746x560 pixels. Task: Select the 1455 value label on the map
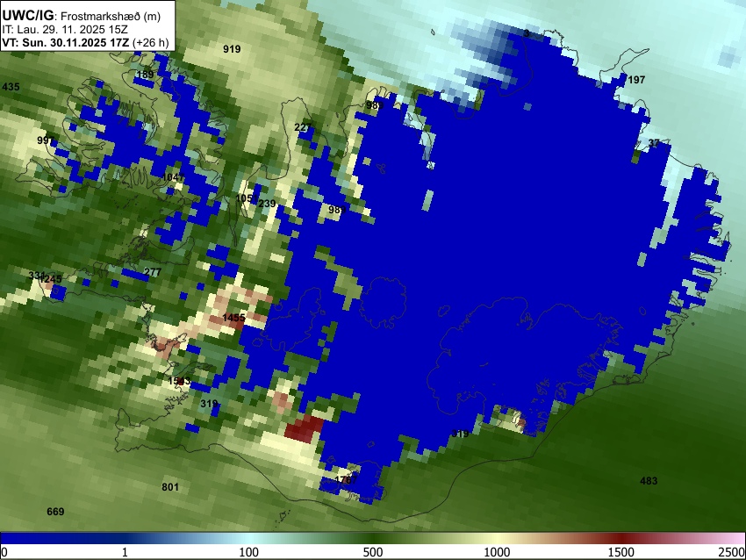234,318
